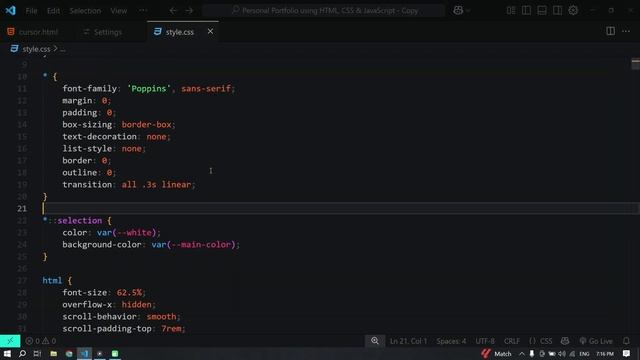Expand the breadcrumb ellipsis after style.css

[x=62, y=49]
